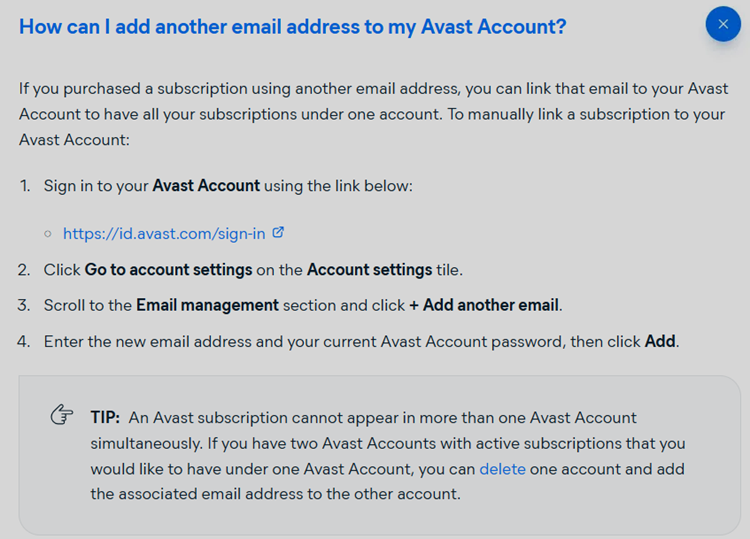This screenshot has width=750, height=539.
Task: Click the pointing hand tip icon
Action: coord(62,416)
